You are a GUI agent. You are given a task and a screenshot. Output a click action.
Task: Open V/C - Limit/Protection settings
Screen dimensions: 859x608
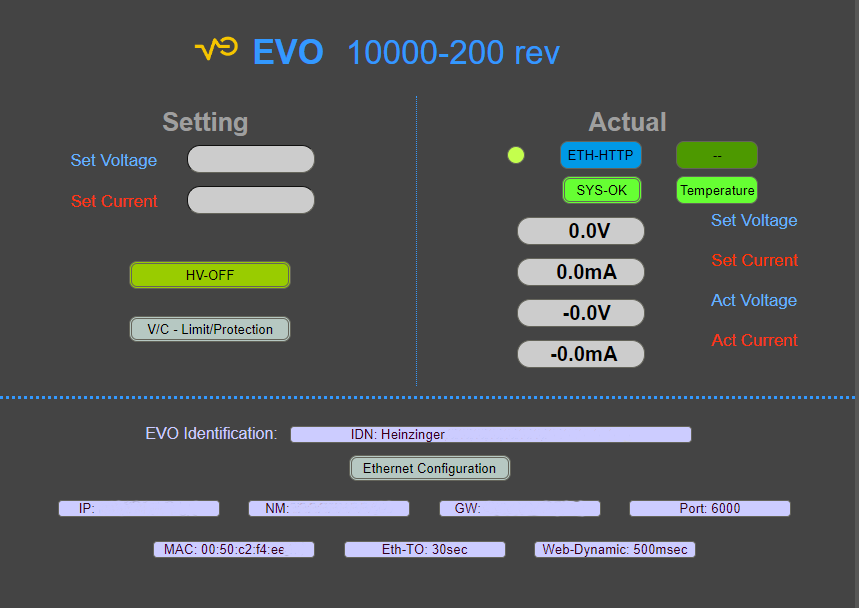(x=210, y=329)
